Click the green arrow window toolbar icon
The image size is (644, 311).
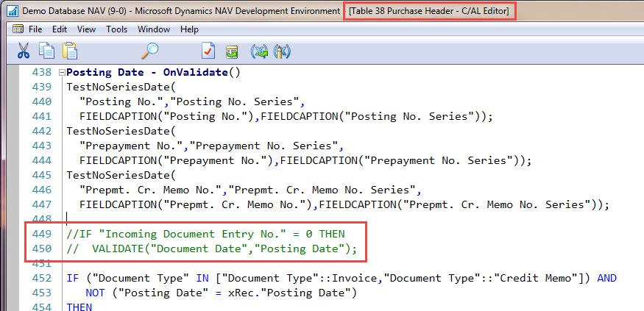[x=232, y=51]
